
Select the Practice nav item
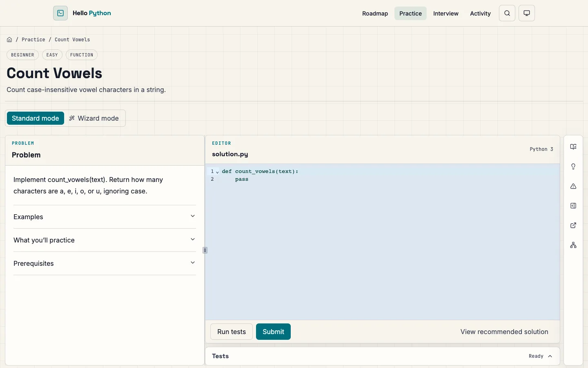[410, 13]
